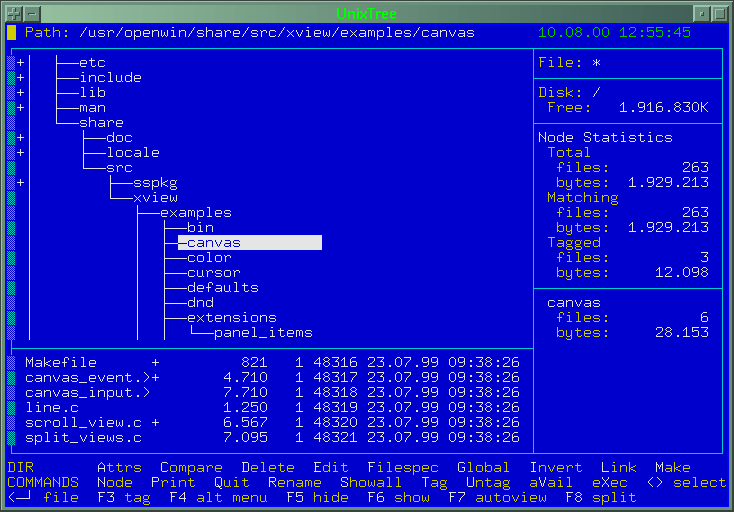This screenshot has height=512, width=734.
Task: Select the cursor directory
Action: click(x=213, y=272)
